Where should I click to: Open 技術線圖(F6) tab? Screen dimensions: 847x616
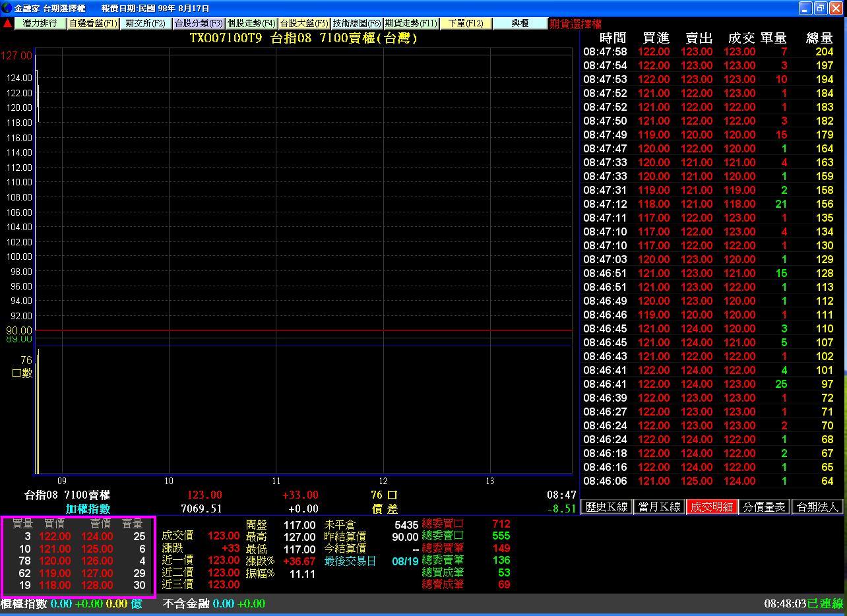coord(357,23)
